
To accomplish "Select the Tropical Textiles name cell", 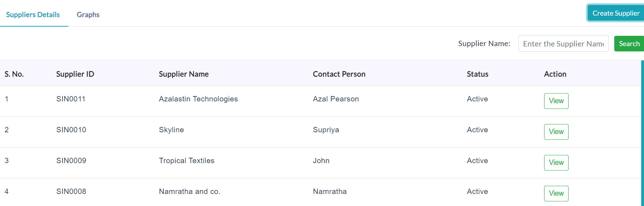I will [x=187, y=161].
